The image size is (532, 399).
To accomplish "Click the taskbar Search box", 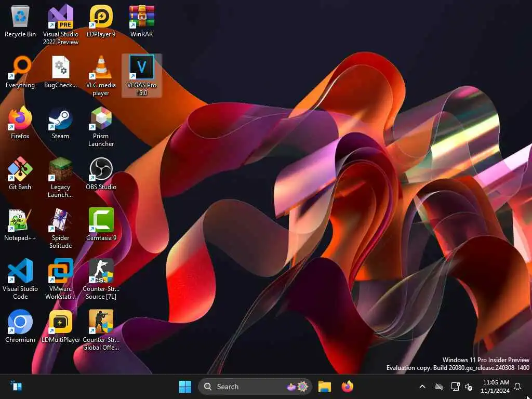I will click(x=255, y=387).
